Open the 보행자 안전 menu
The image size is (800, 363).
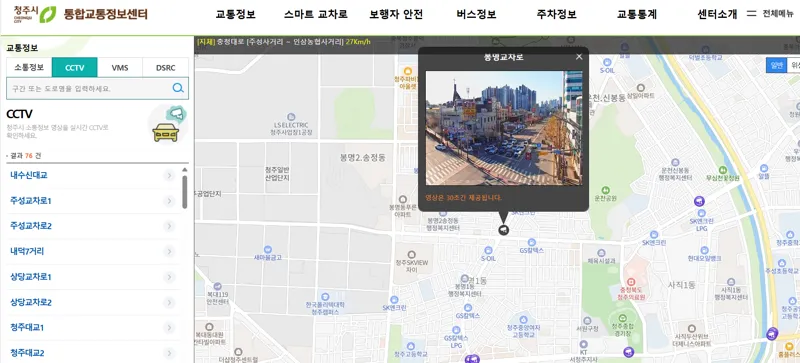pyautogui.click(x=396, y=14)
